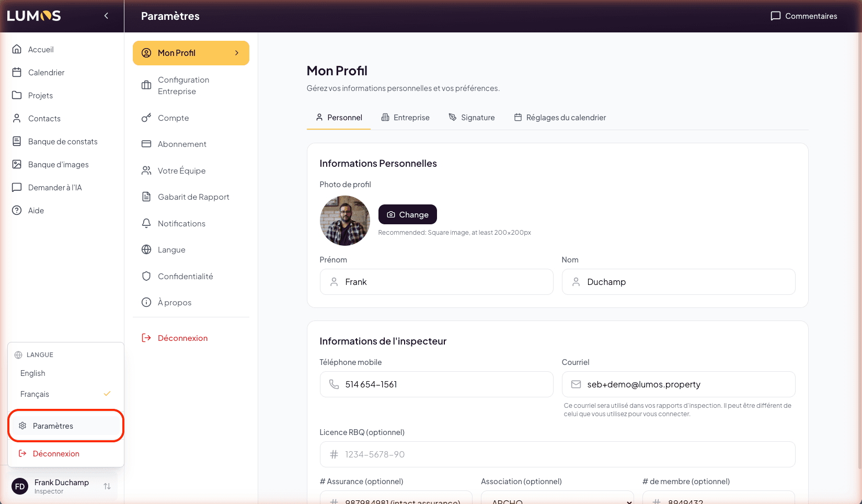
Task: Click the Paramètres gear icon in popup
Action: tap(22, 426)
